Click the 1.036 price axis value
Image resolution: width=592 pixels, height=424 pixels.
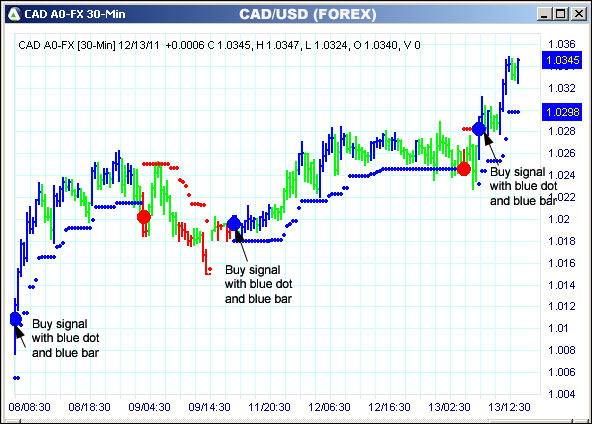[561, 44]
